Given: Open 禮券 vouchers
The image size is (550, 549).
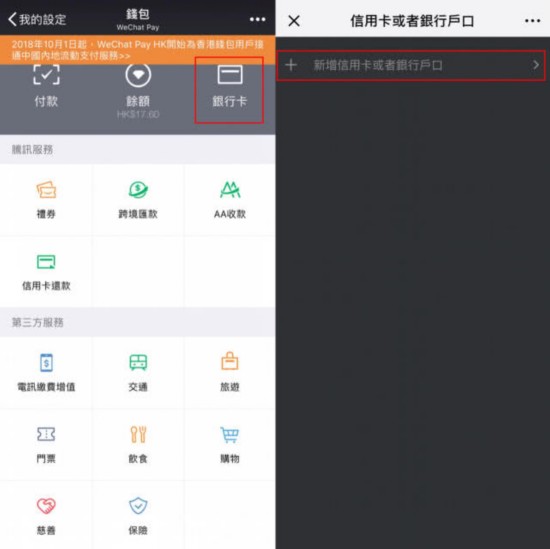Looking at the screenshot, I should point(46,200).
